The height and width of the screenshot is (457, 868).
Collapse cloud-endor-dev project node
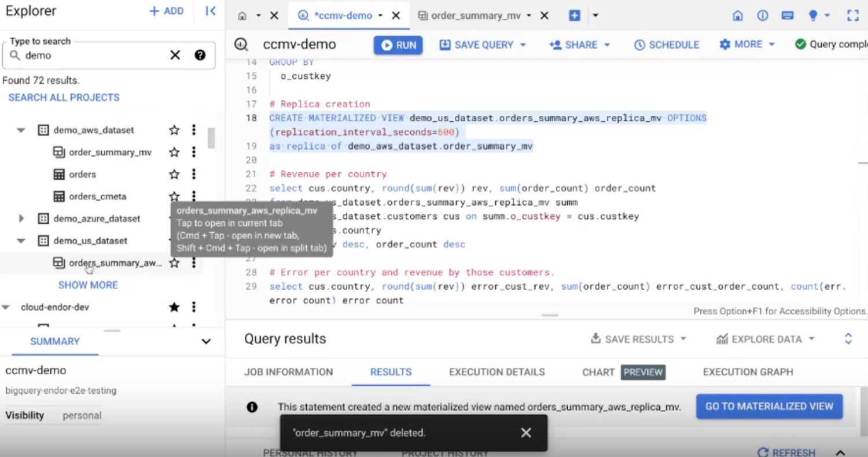click(6, 308)
